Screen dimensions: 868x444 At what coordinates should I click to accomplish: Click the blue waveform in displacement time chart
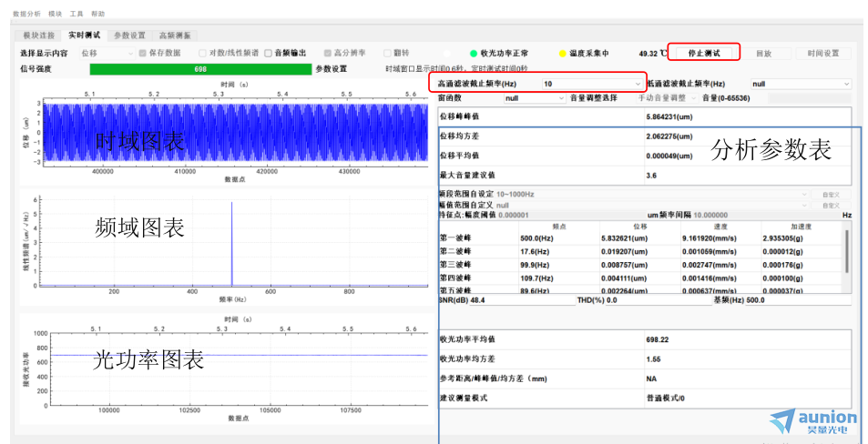[235, 132]
